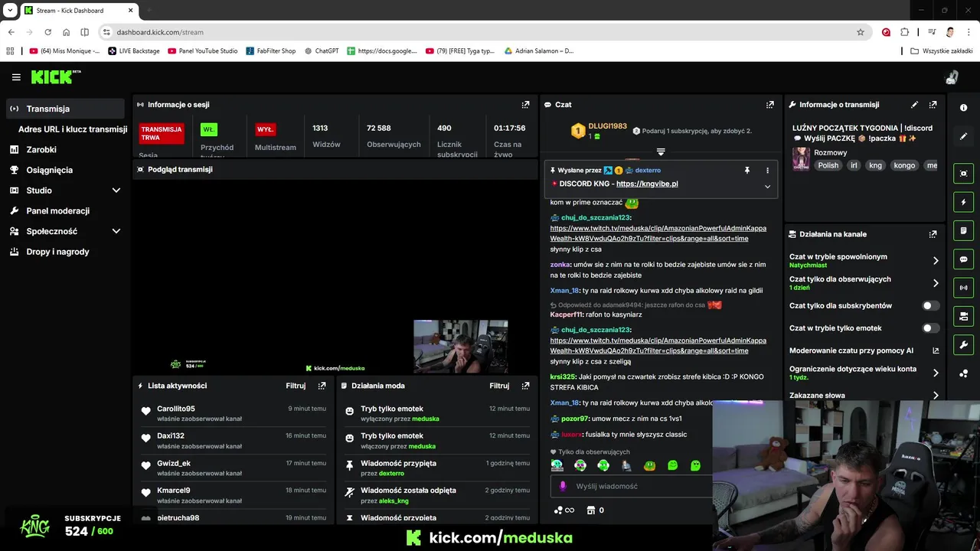Collapse the pinned message chevron
The image size is (980, 551).
pyautogui.click(x=767, y=187)
